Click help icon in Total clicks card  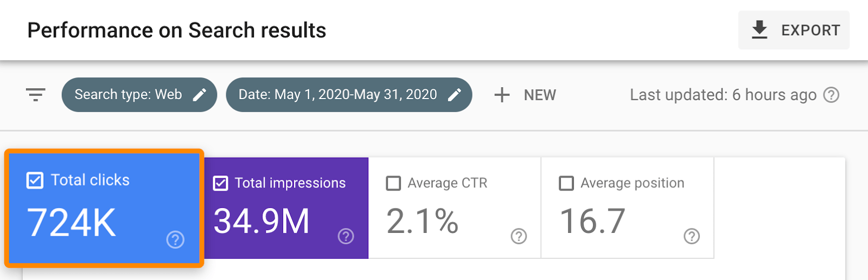pos(175,239)
